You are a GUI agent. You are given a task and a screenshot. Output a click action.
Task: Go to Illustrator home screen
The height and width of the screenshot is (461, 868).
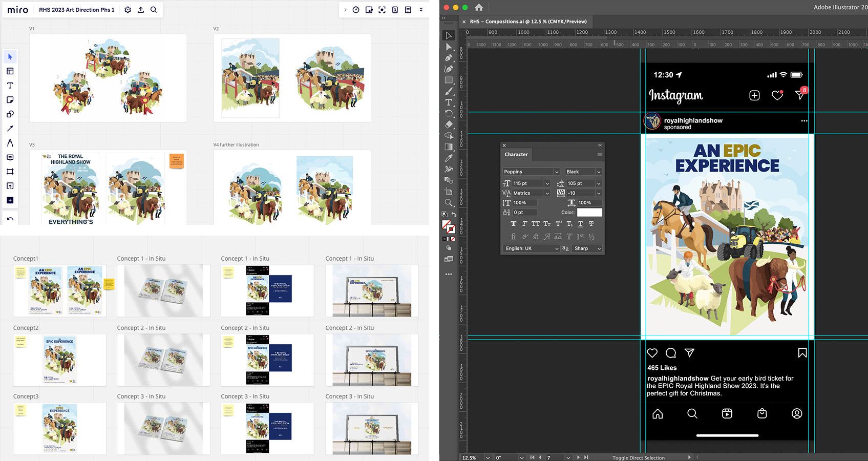479,7
